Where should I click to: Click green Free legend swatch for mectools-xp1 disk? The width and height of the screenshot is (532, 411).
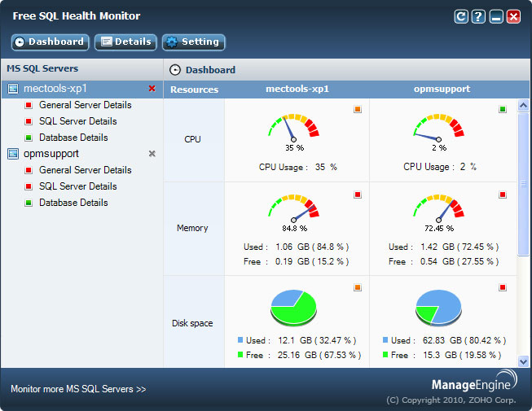(x=240, y=354)
